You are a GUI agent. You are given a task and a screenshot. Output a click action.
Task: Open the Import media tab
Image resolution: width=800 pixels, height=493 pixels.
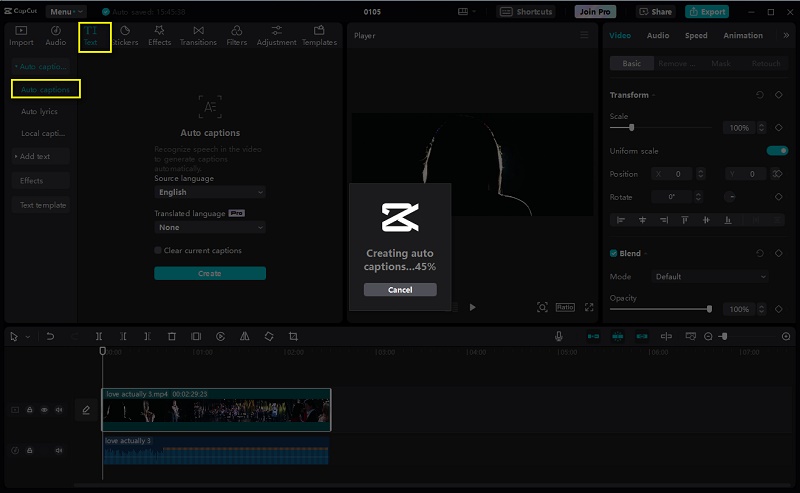(21, 36)
